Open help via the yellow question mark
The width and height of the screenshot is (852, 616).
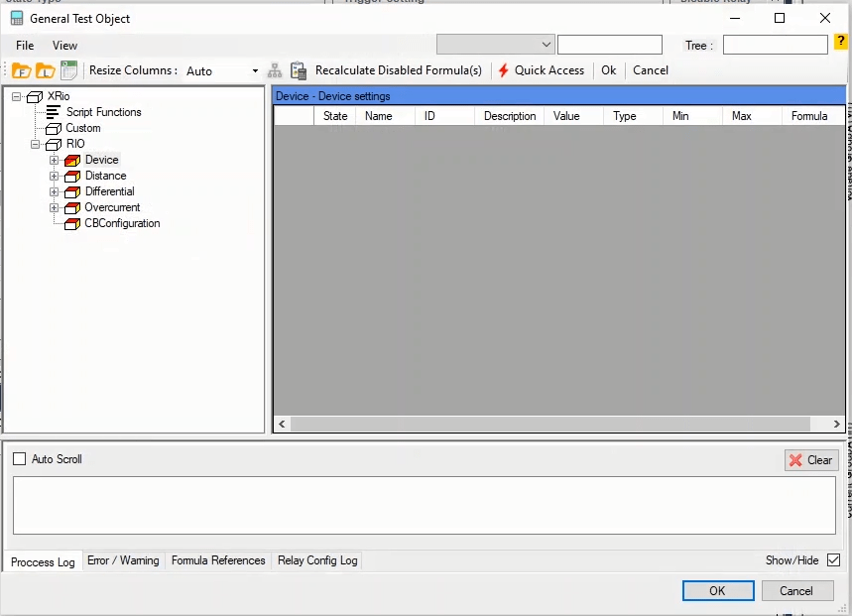point(840,43)
